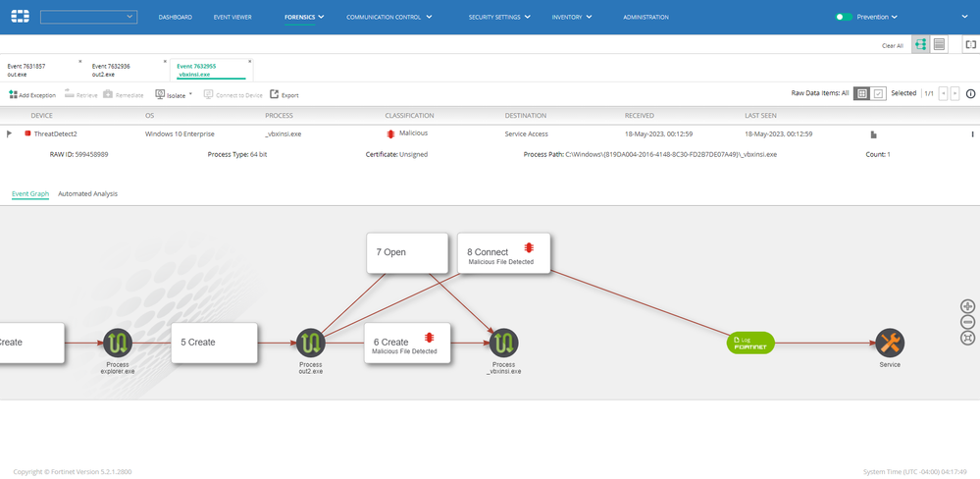980x479 pixels.
Task: Go to the Dashboard menu item
Action: click(175, 18)
